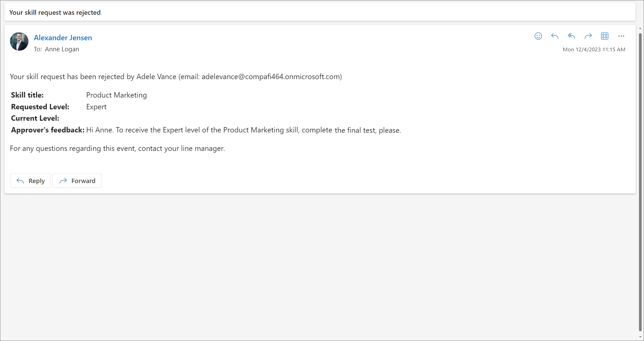The image size is (644, 341).
Task: Open the emoji reactions picker
Action: click(x=538, y=36)
